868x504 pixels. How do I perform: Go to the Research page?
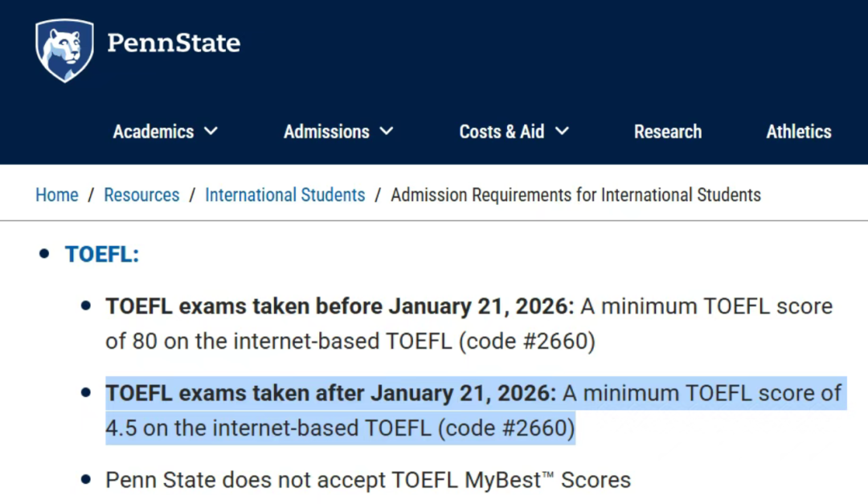click(x=667, y=132)
